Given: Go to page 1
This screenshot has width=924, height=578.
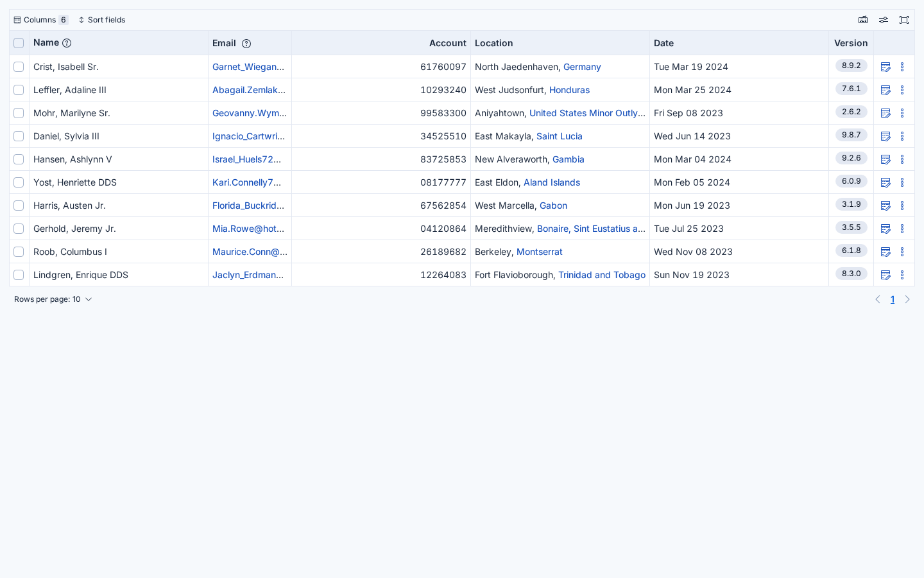Looking at the screenshot, I should pyautogui.click(x=893, y=299).
